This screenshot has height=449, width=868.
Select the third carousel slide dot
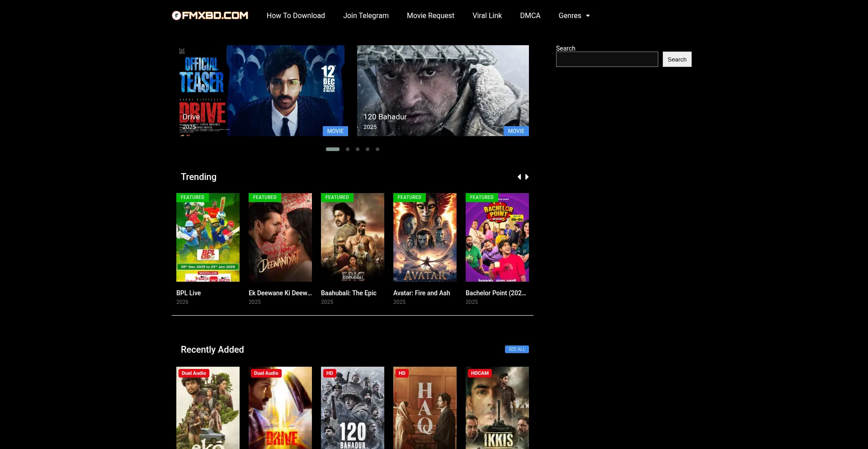tap(358, 149)
